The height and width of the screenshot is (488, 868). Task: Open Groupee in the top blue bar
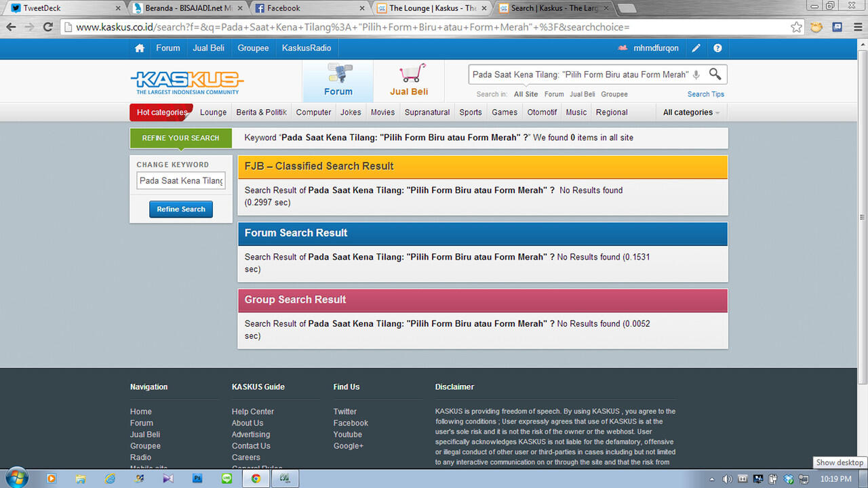pos(253,48)
